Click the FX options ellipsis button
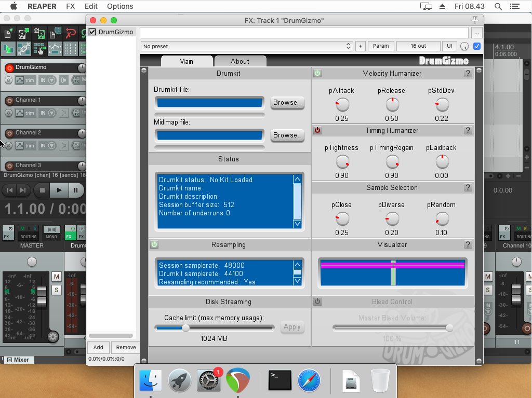 click(477, 33)
